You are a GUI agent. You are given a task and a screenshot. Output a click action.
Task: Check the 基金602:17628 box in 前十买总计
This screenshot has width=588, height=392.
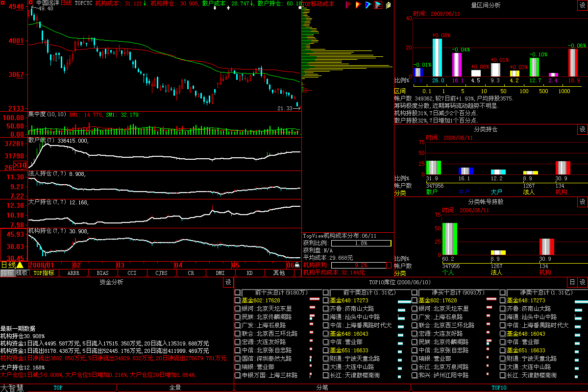238,300
